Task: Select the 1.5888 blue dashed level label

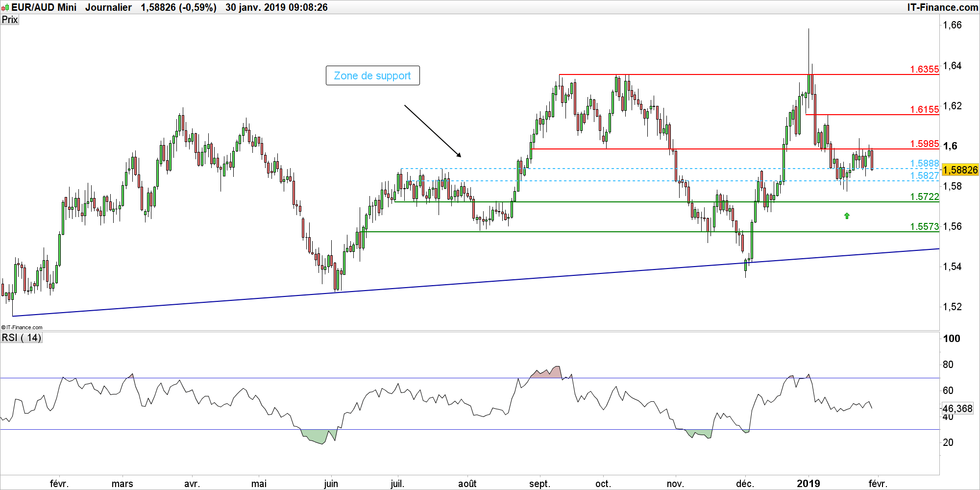Action: click(924, 163)
